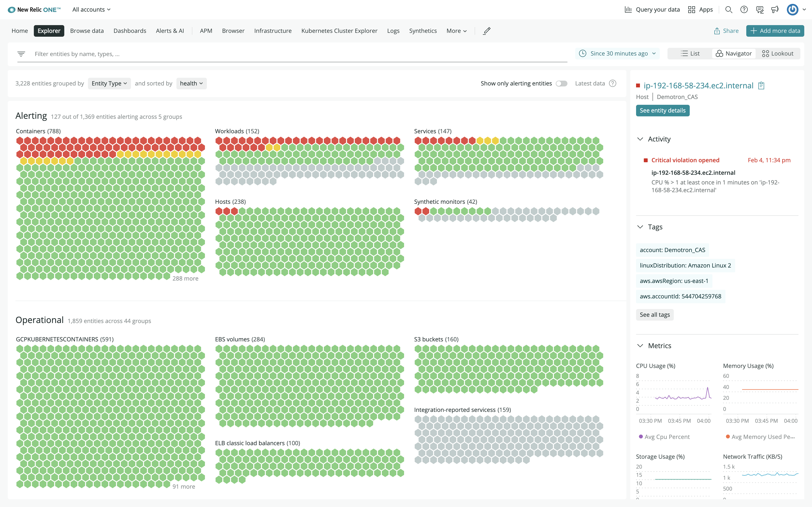Click See entity details button
812x507 pixels.
[x=663, y=111]
